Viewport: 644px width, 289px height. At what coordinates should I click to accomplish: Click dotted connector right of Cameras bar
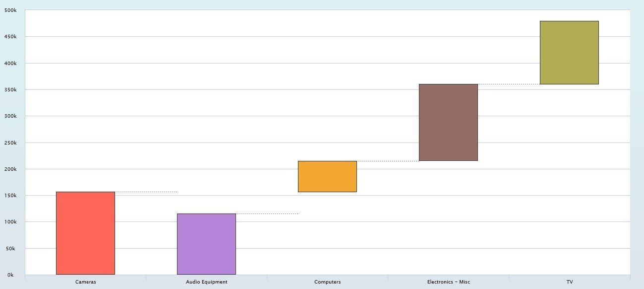point(146,192)
